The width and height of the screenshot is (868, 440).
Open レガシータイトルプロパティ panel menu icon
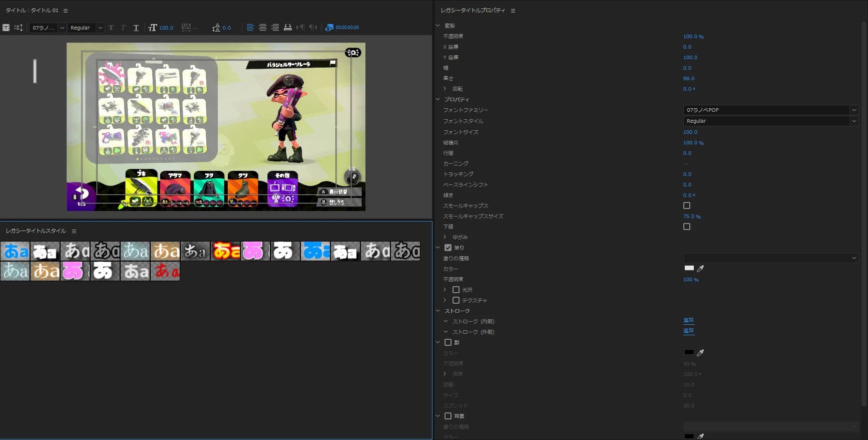coord(513,11)
